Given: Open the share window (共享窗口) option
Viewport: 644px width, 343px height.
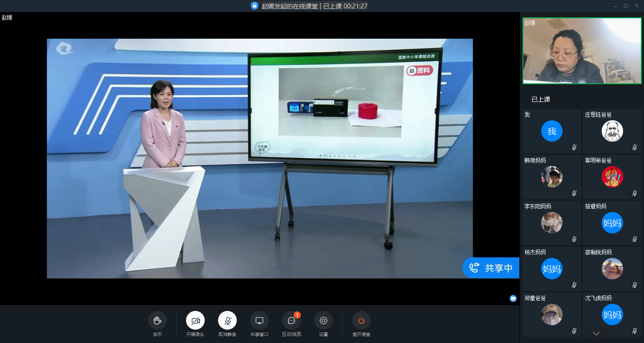Looking at the screenshot, I should tap(259, 320).
